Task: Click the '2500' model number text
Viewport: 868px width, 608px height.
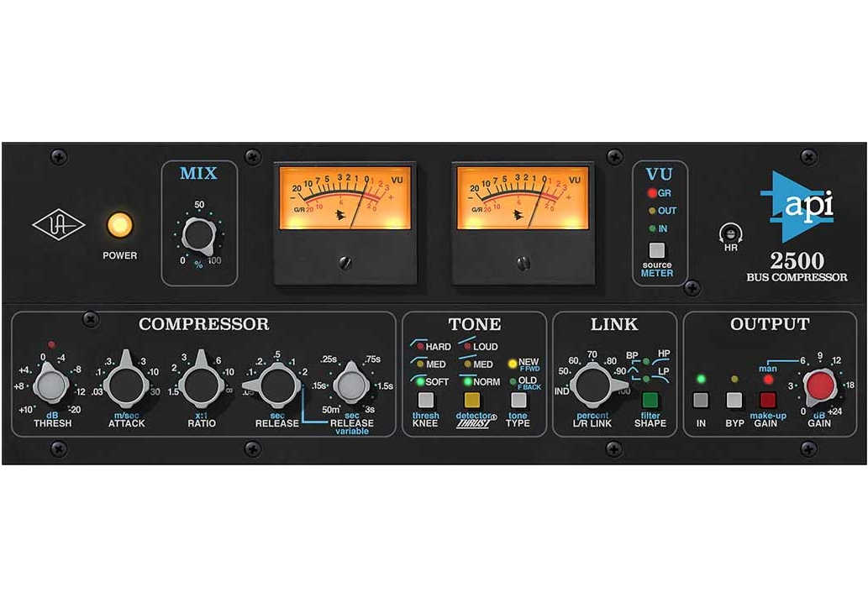Action: click(797, 260)
